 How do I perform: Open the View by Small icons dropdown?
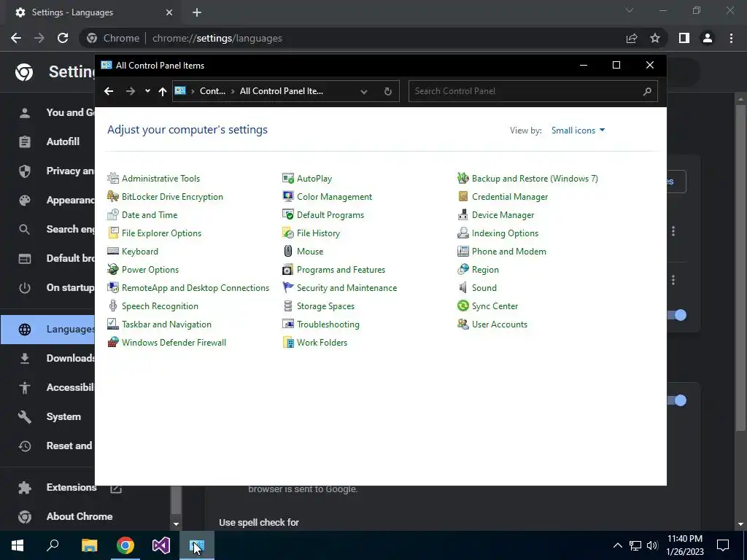click(x=578, y=130)
